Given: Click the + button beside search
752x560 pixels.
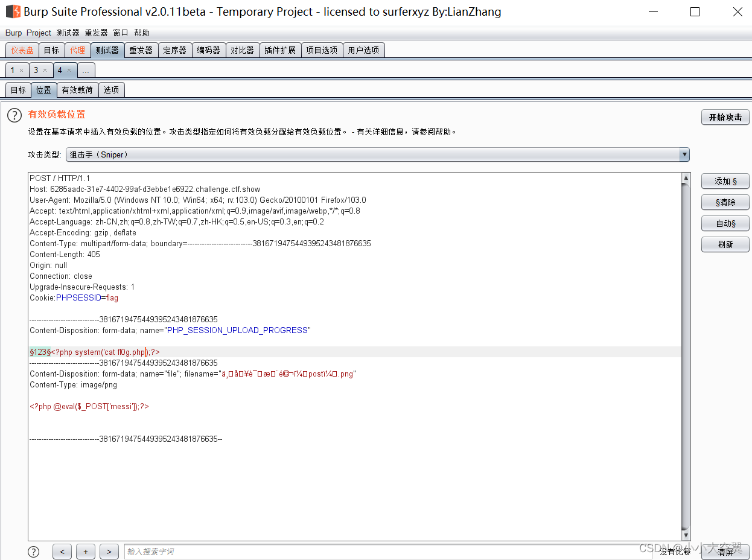Looking at the screenshot, I should [86, 552].
